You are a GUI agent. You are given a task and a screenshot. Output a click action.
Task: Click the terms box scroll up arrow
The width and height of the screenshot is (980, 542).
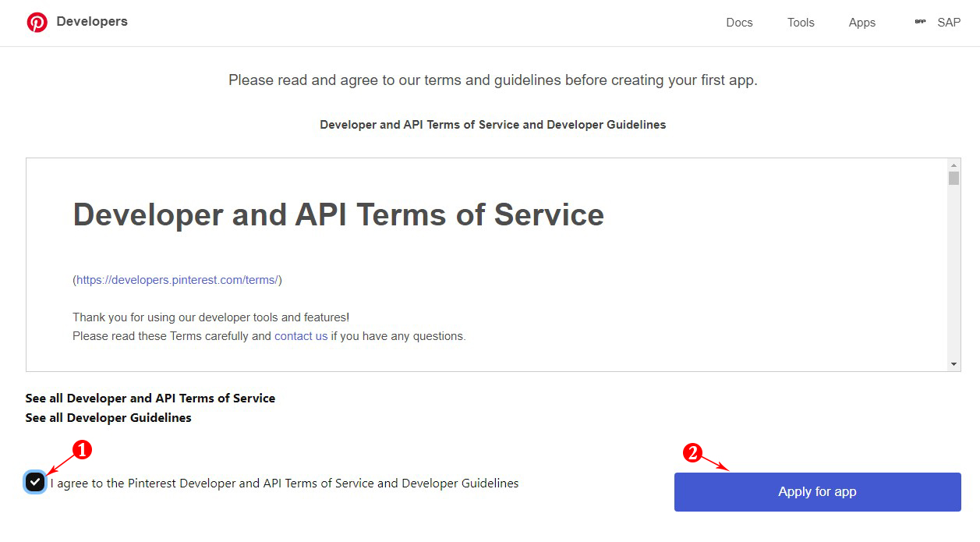click(953, 165)
